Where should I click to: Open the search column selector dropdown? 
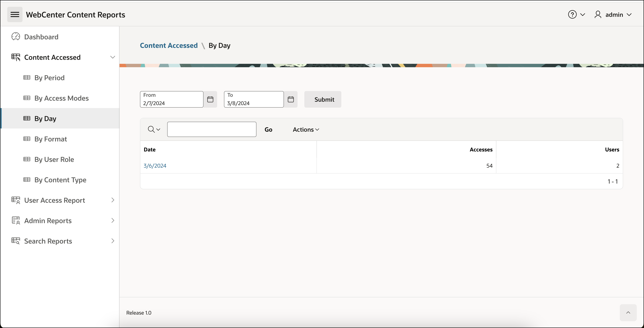click(x=154, y=130)
